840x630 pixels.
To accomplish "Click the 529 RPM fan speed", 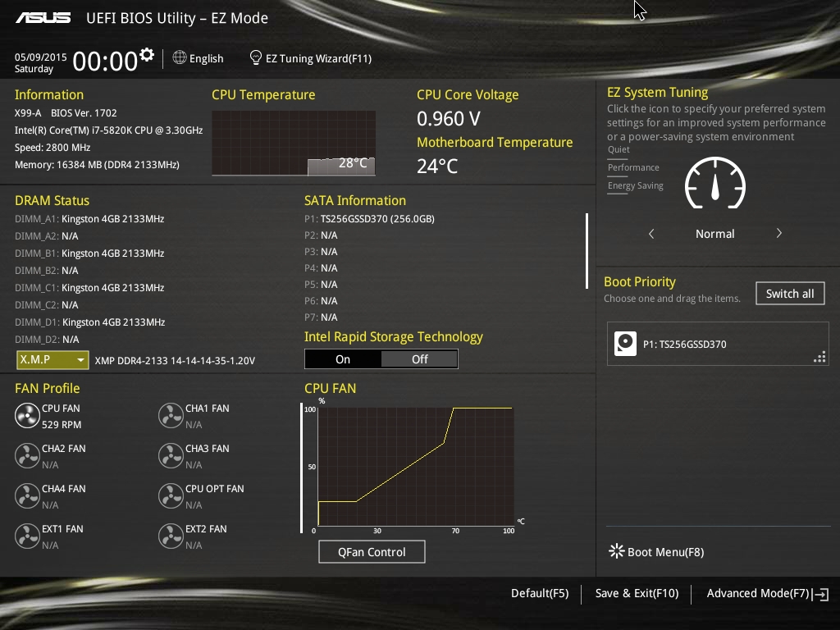I will (62, 424).
